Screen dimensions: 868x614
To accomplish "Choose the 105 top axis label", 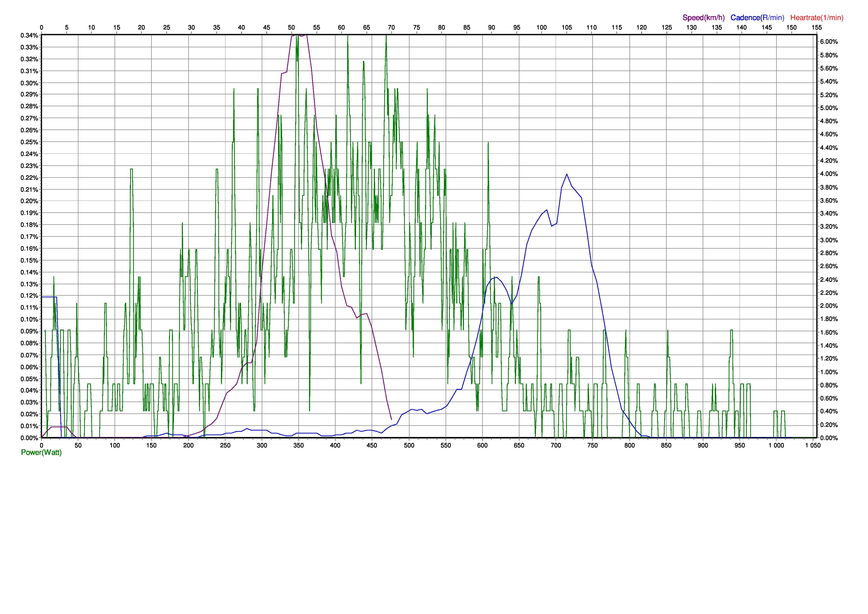I will coord(567,27).
